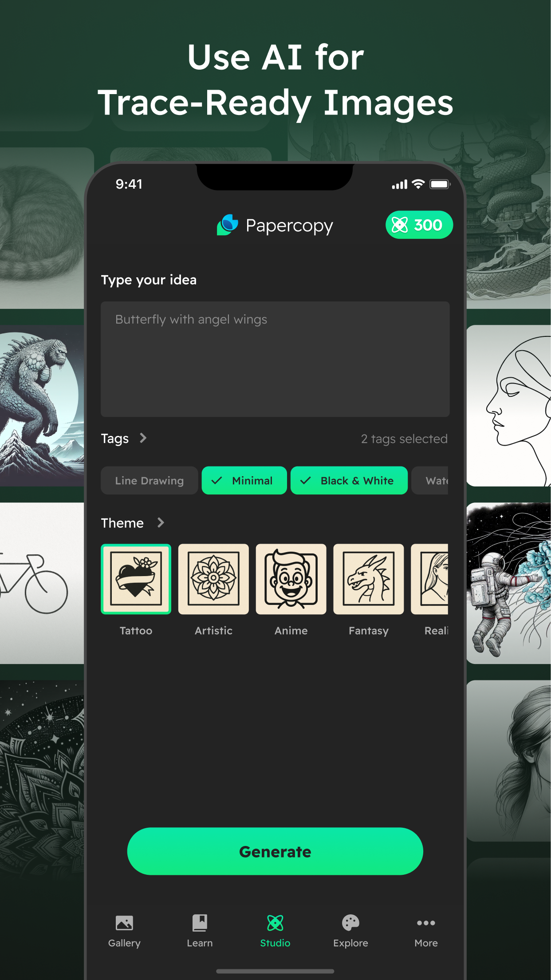The height and width of the screenshot is (980, 551).
Task: Open the Gallery tab icon
Action: (124, 923)
